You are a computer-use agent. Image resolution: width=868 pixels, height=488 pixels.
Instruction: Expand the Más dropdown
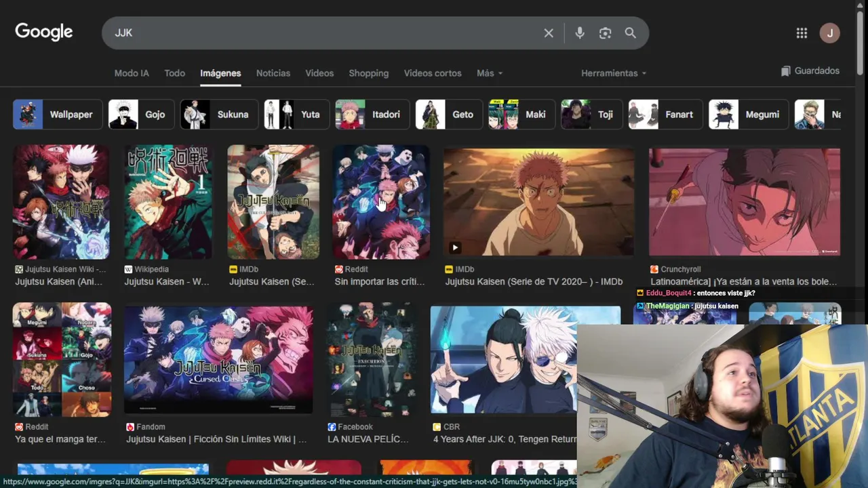pyautogui.click(x=490, y=73)
